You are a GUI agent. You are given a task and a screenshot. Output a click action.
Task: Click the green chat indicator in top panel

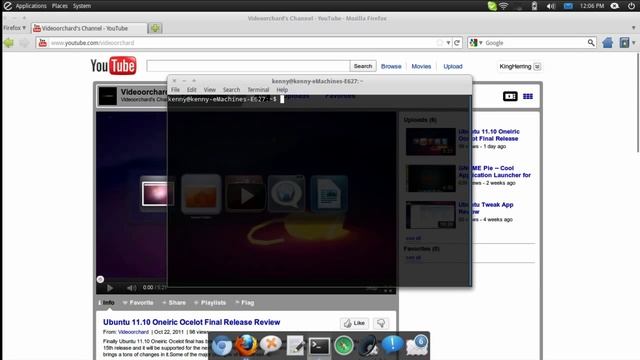coord(492,6)
